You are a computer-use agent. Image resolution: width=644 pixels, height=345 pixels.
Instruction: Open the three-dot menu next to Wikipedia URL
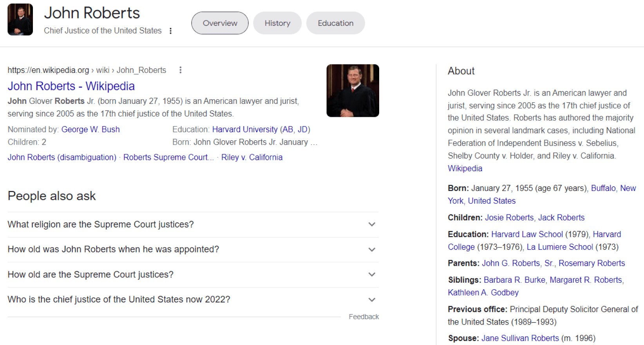pos(180,70)
